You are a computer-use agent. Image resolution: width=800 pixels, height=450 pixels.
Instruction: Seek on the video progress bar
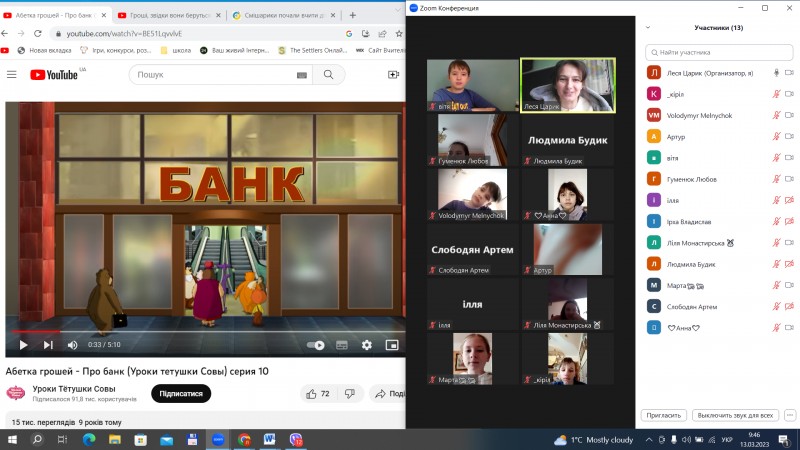(200, 331)
